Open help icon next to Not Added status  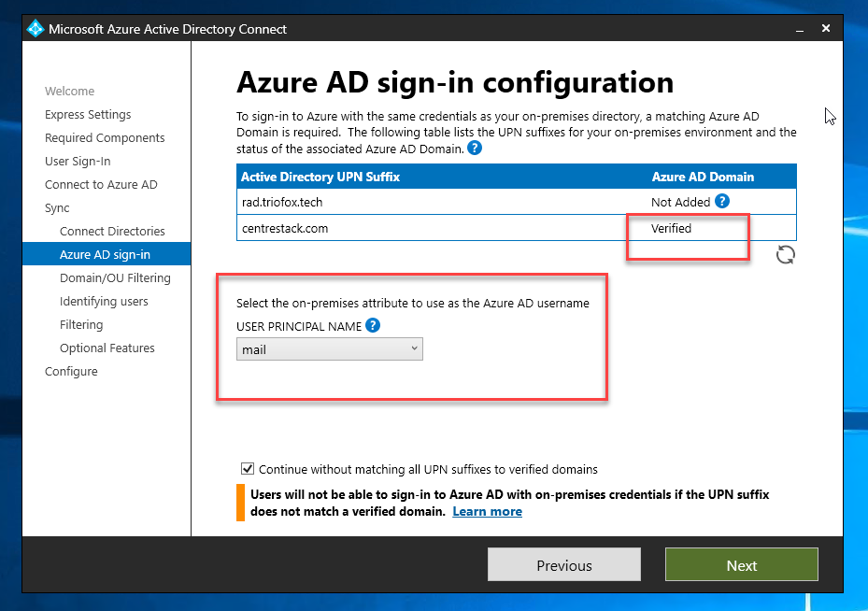pyautogui.click(x=722, y=202)
